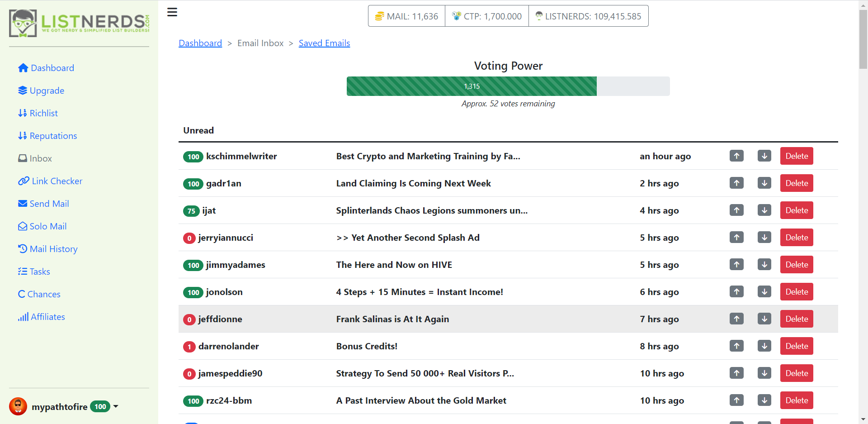Click the Voting Power progress bar

(508, 86)
